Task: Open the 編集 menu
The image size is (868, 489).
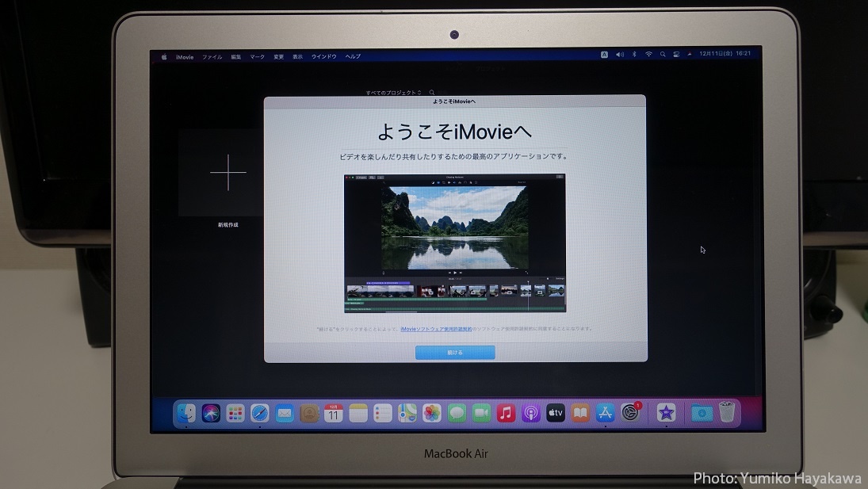Action: point(235,56)
